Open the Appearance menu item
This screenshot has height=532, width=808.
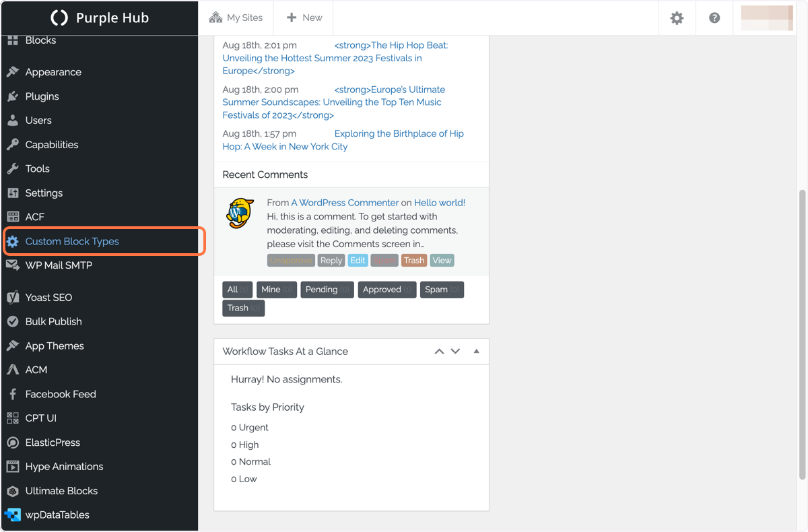pyautogui.click(x=99, y=72)
